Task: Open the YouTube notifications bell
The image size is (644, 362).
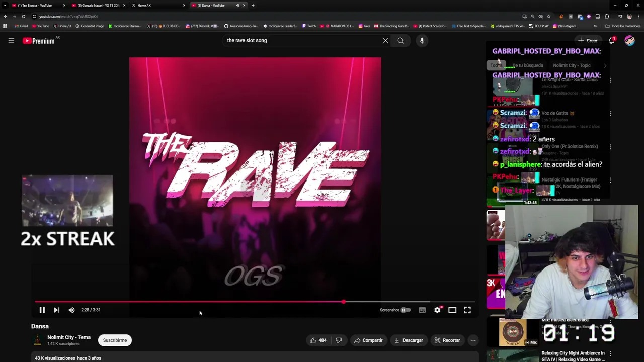Action: [612, 41]
